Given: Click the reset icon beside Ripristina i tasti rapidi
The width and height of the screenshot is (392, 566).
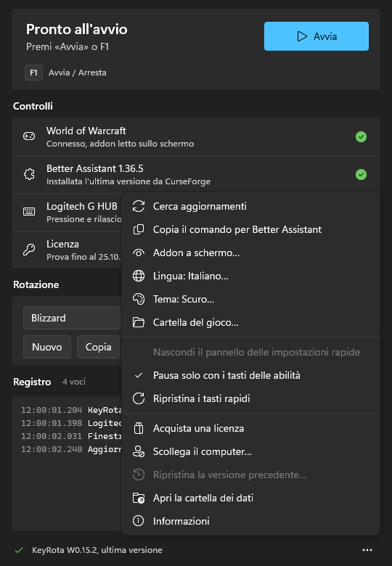Looking at the screenshot, I should (139, 398).
